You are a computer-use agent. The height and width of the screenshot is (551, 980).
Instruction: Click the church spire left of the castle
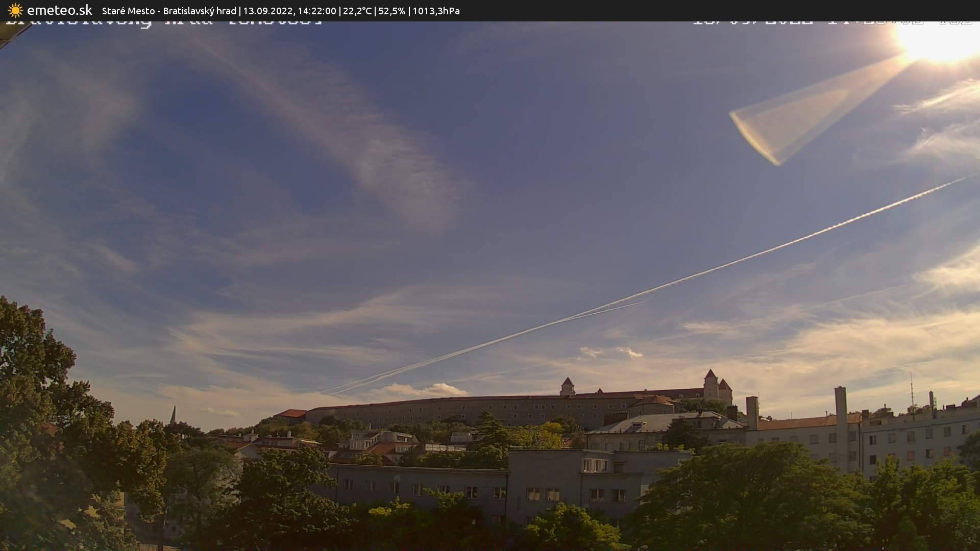click(x=173, y=414)
